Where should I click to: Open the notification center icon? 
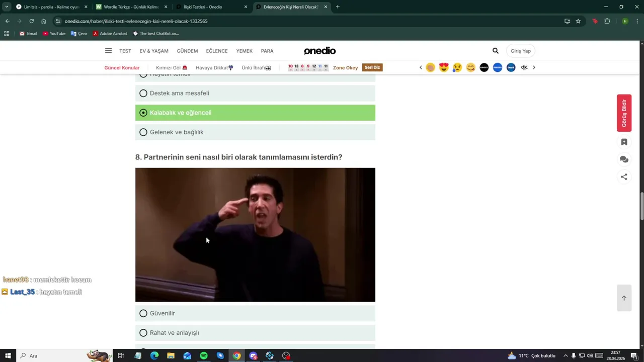634,355
